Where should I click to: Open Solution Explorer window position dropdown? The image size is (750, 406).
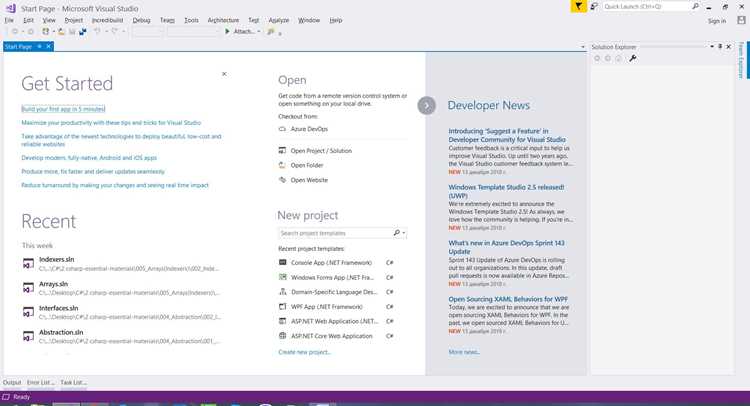[712, 46]
